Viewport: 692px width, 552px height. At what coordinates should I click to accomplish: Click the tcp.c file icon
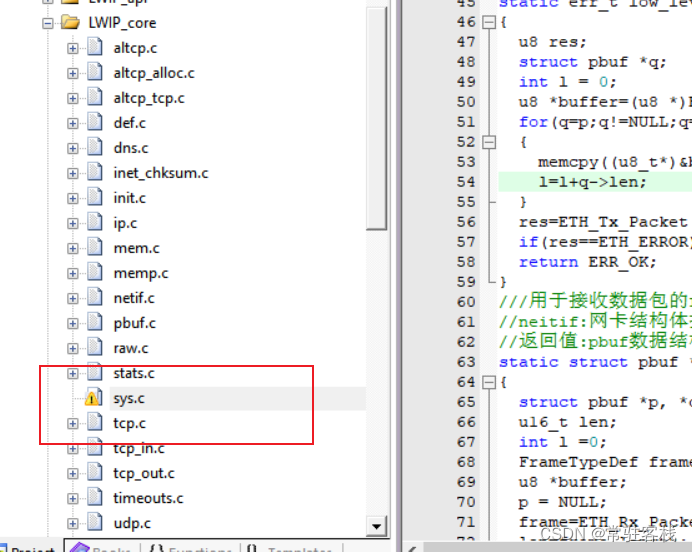[x=95, y=422]
